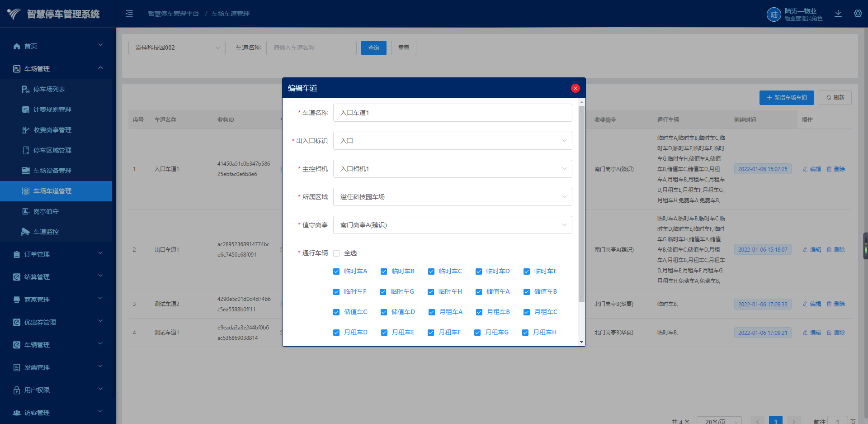
Task: Click the 岗亭值守 icon
Action: (x=26, y=211)
